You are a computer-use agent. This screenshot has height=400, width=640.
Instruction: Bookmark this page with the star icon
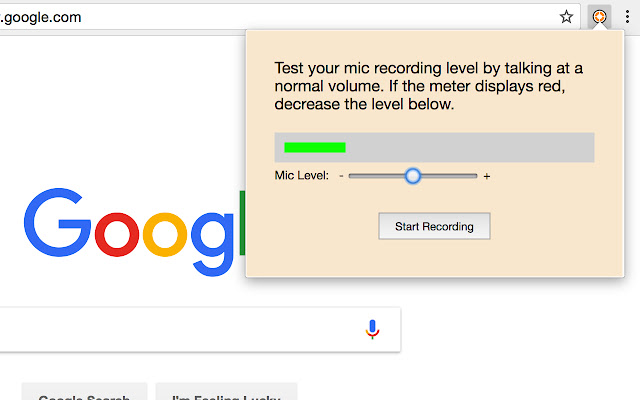tap(566, 17)
